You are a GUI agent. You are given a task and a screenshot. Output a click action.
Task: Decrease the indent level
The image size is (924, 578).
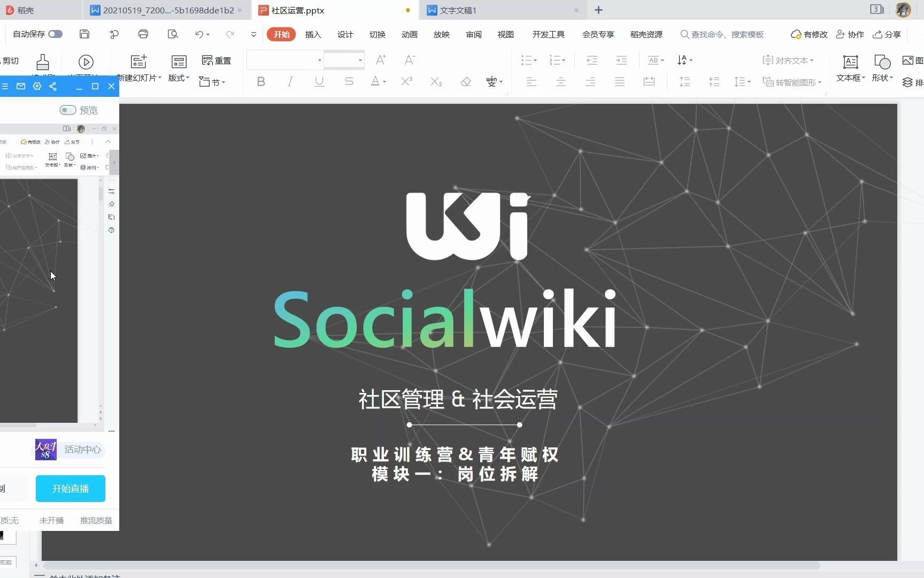(x=592, y=60)
